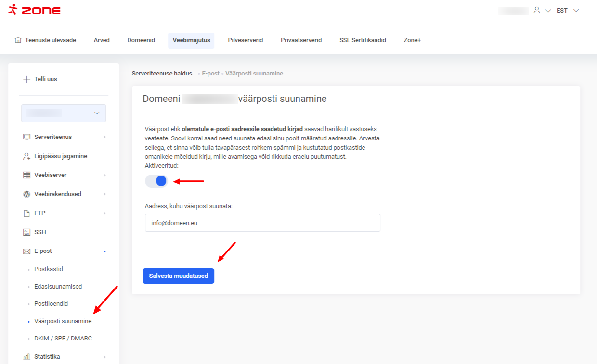The image size is (597, 364).
Task: Open the user account profile icon
Action: pyautogui.click(x=537, y=10)
